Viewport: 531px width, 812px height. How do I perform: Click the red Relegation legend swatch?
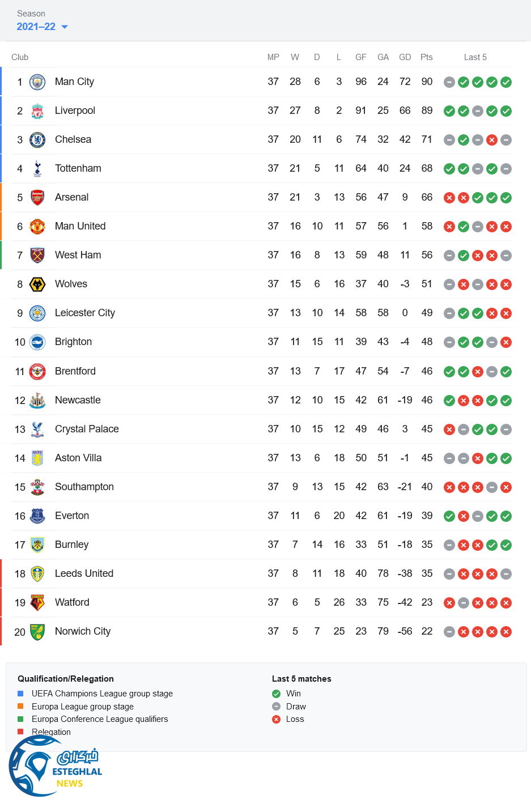coord(20,732)
